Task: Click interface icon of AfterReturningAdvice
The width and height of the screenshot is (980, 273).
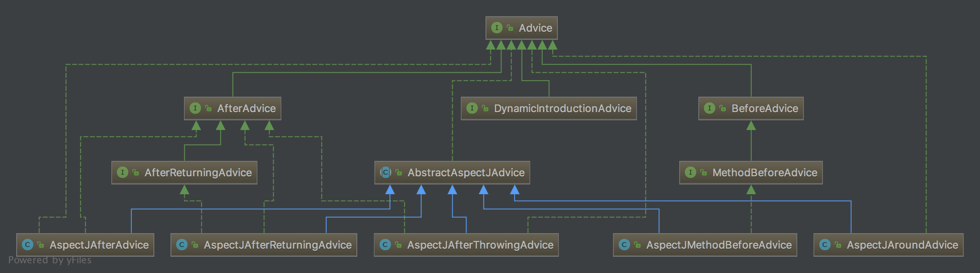Action: click(123, 172)
